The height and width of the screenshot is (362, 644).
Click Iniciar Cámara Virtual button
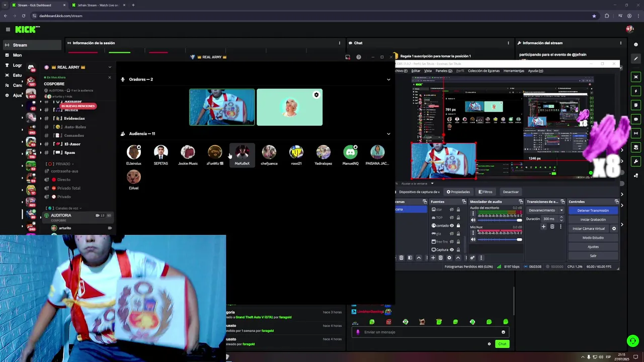[x=589, y=228]
